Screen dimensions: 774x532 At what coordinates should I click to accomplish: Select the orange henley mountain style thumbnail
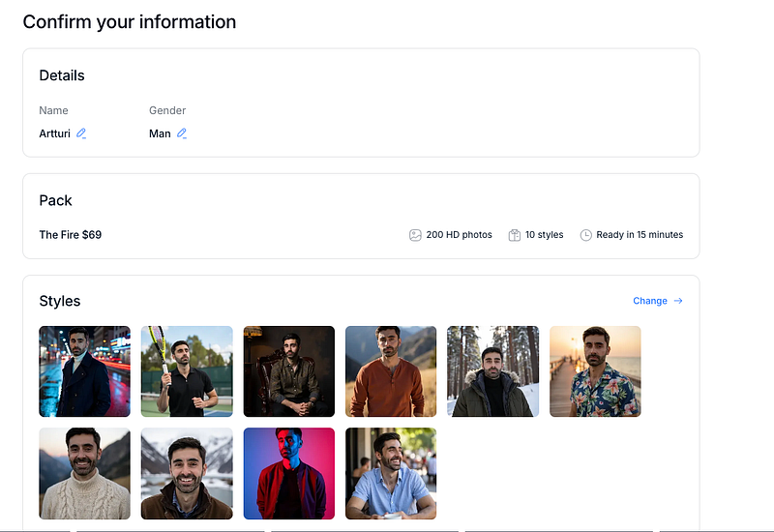(x=391, y=371)
